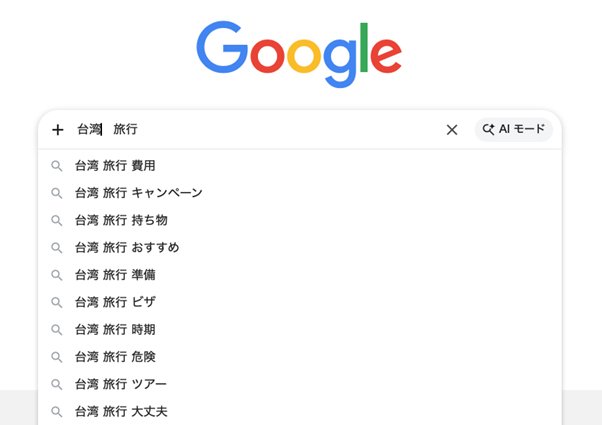Click magnifier icon beside 費用 suggestion

[x=57, y=165]
